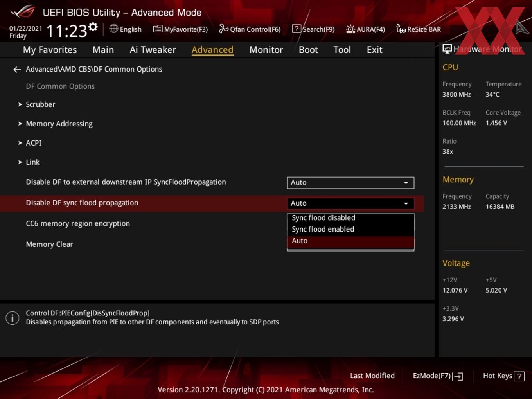Click BCLK Freq value 100.00 MHz

[459, 123]
